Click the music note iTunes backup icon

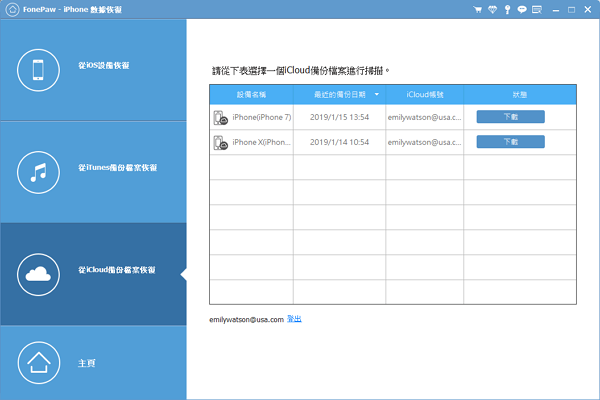point(38,170)
